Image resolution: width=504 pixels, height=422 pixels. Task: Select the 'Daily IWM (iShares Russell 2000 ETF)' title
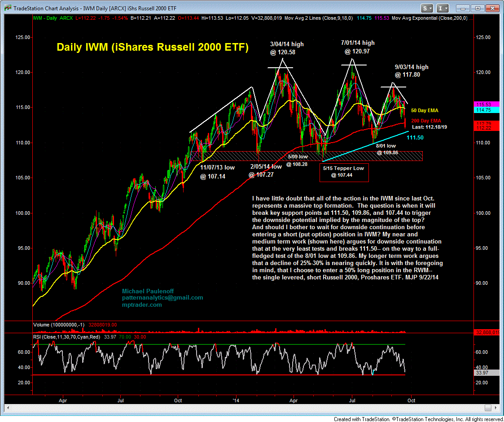click(x=153, y=47)
